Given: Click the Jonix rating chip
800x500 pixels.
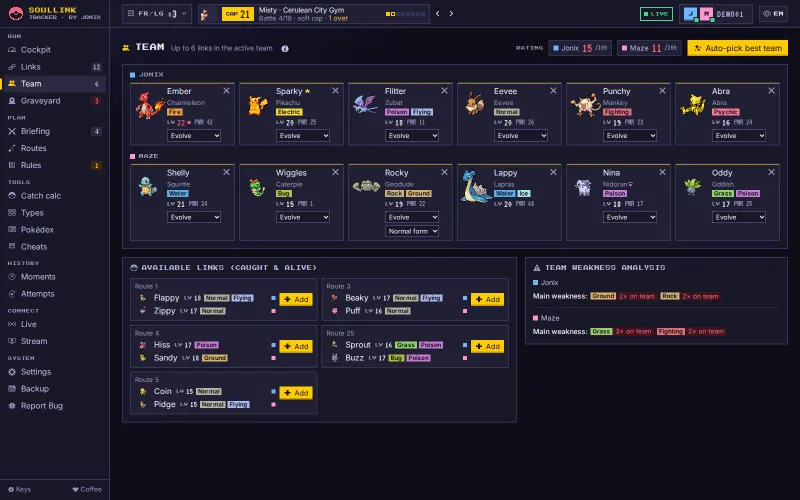Looking at the screenshot, I should [580, 48].
